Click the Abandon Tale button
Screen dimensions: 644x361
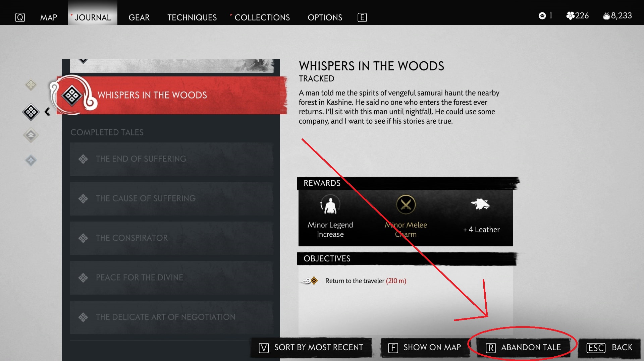[523, 348]
